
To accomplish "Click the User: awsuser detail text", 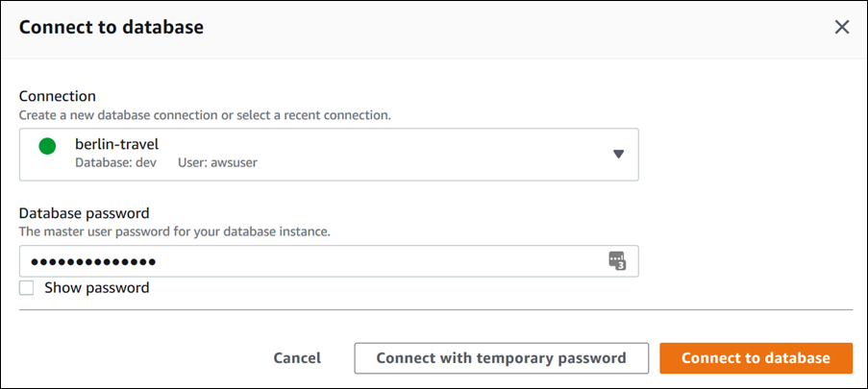I will coord(217,162).
